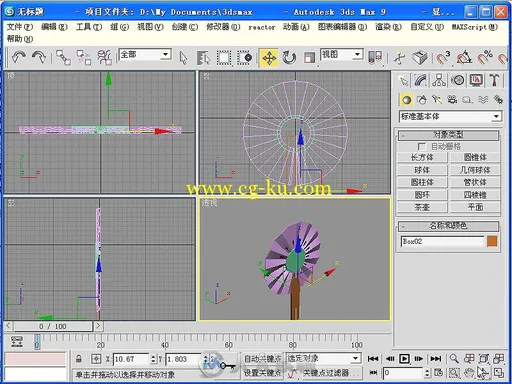Open the Hierarchy command panel tab

click(x=439, y=80)
